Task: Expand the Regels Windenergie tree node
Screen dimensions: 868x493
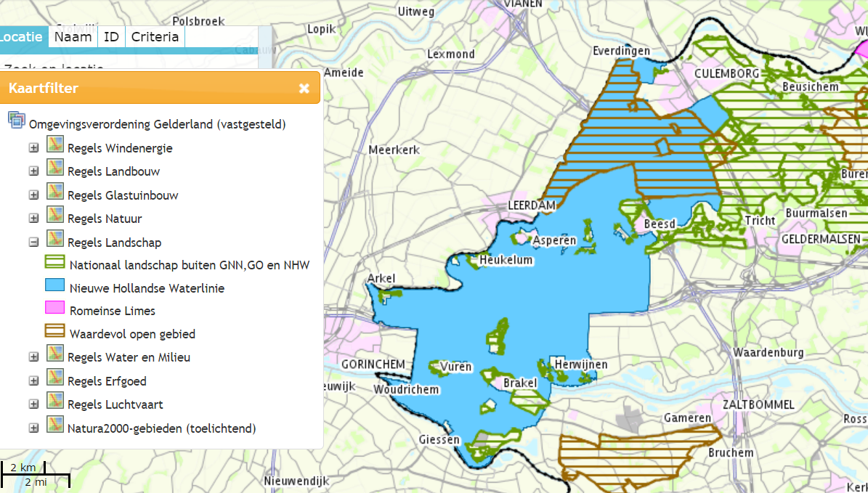Action: pyautogui.click(x=33, y=146)
